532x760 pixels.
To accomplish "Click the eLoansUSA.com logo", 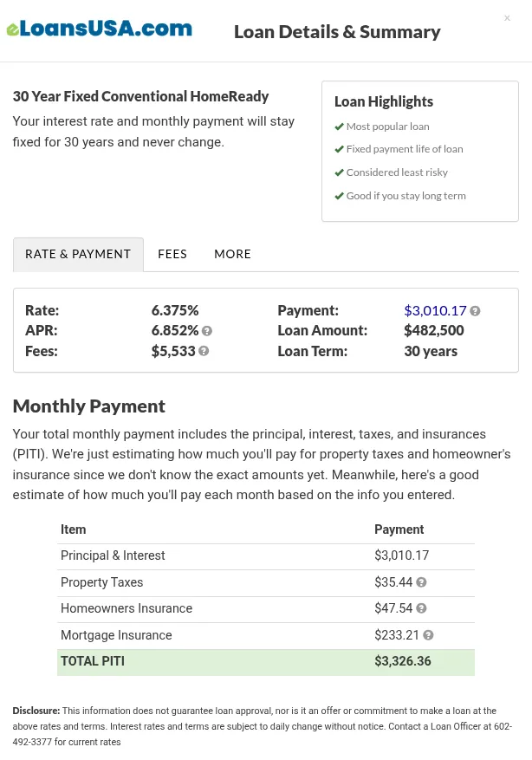I will pyautogui.click(x=99, y=29).
